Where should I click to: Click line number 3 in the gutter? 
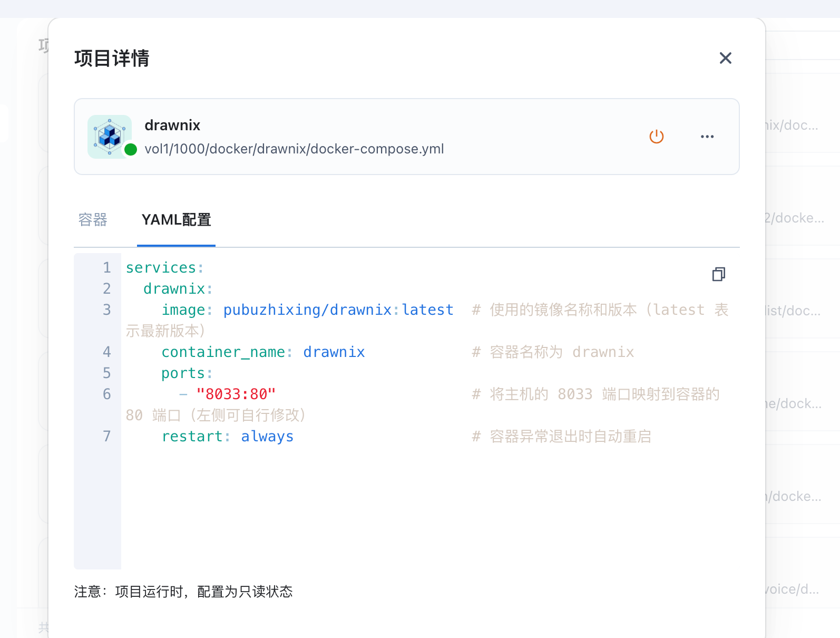point(107,310)
